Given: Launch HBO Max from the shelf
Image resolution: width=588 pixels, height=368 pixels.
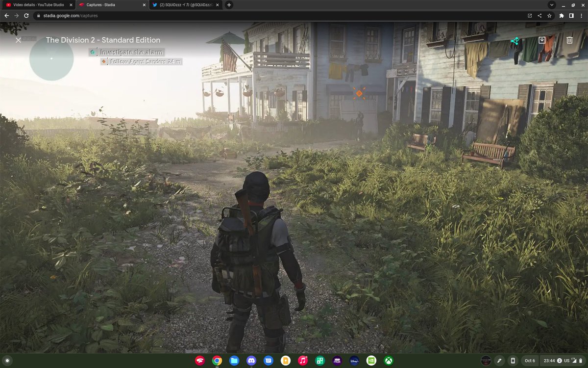Looking at the screenshot, I should tap(337, 361).
